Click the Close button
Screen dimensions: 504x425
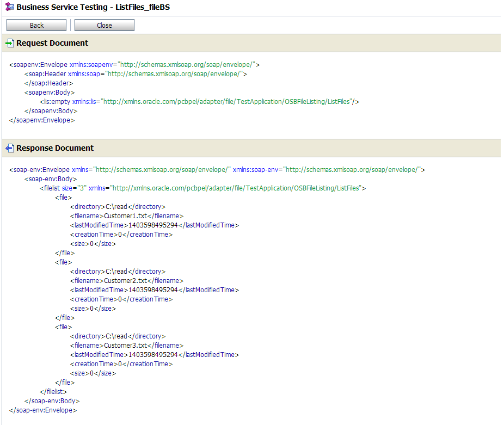tap(105, 25)
